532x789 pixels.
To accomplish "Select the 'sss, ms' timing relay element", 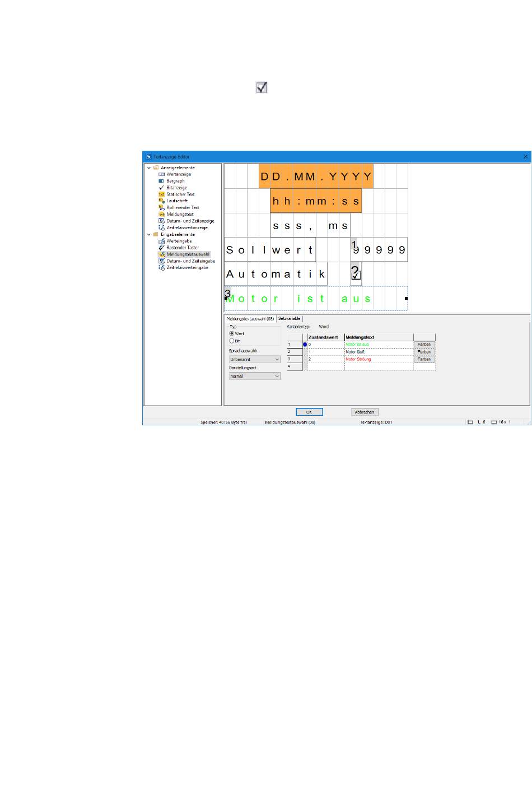I will pyautogui.click(x=310, y=226).
